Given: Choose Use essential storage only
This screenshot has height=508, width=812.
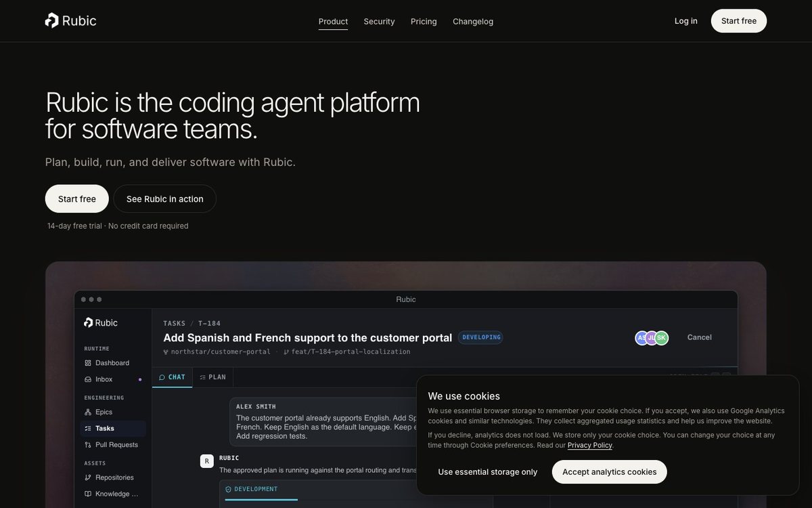Looking at the screenshot, I should [x=488, y=472].
